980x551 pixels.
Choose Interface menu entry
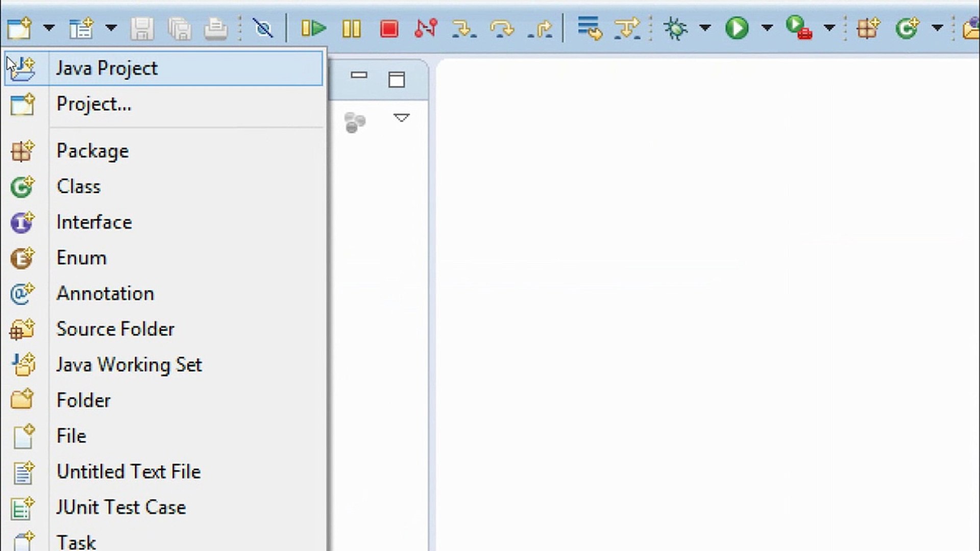[163, 222]
